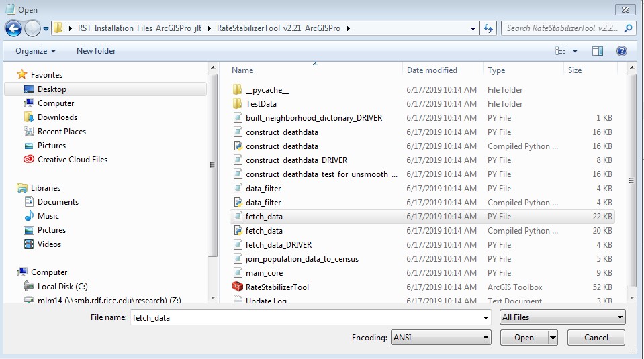Select the Downloads favorite location
644x359 pixels.
[57, 117]
